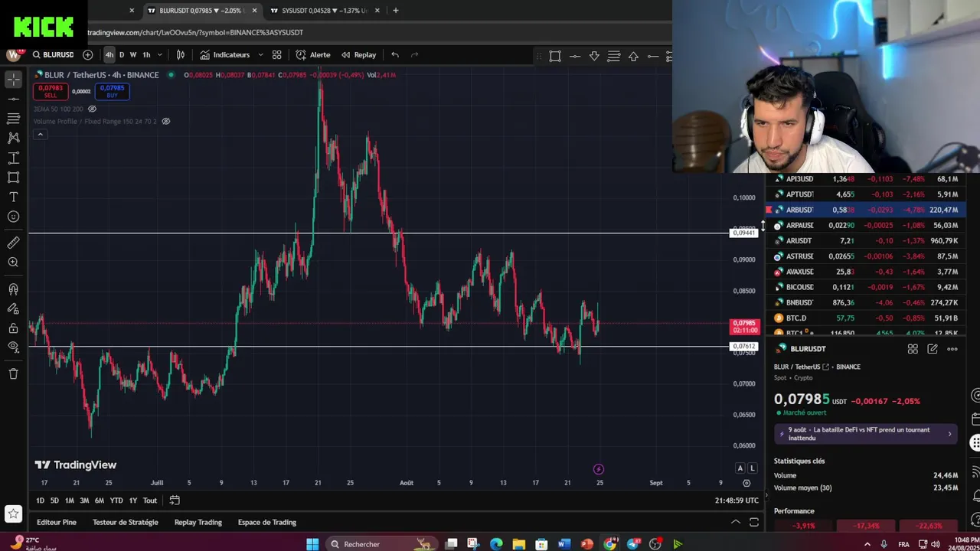
Task: Activate the zoom in tool
Action: coord(13,262)
